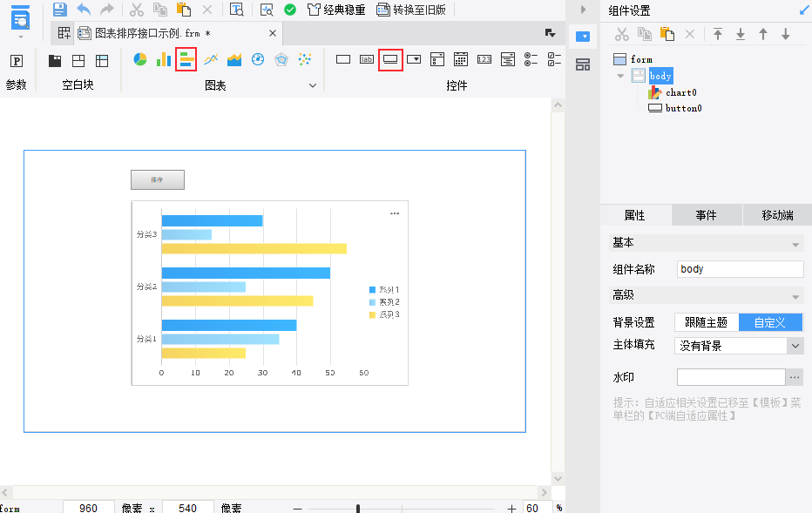This screenshot has width=812, height=513.
Task: Redo the last undone action
Action: (x=106, y=10)
